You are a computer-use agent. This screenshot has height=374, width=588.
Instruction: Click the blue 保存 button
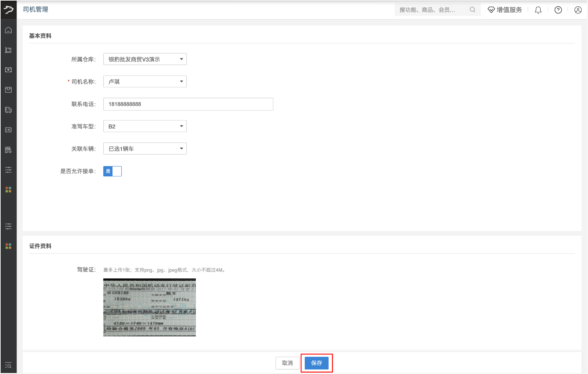point(316,363)
